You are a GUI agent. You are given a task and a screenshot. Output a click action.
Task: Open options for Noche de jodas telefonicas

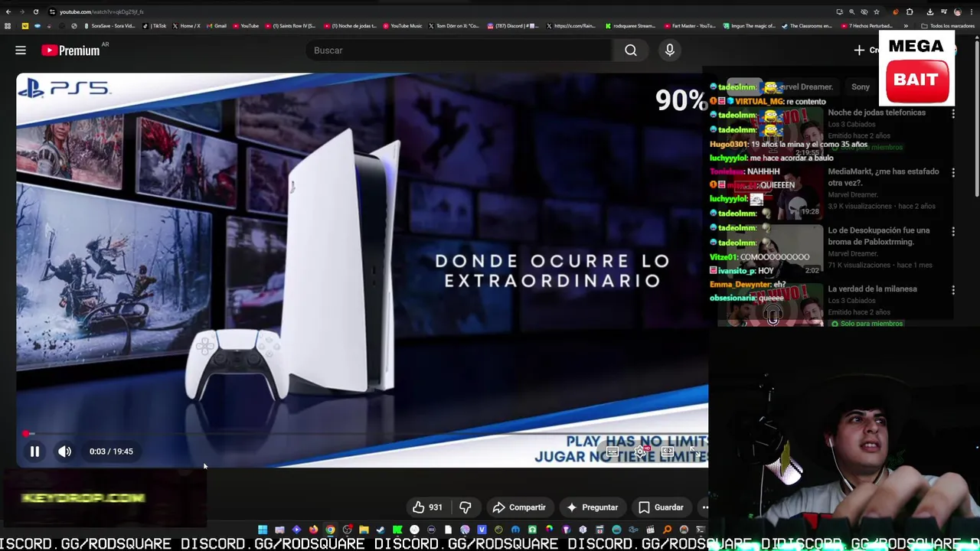click(953, 113)
